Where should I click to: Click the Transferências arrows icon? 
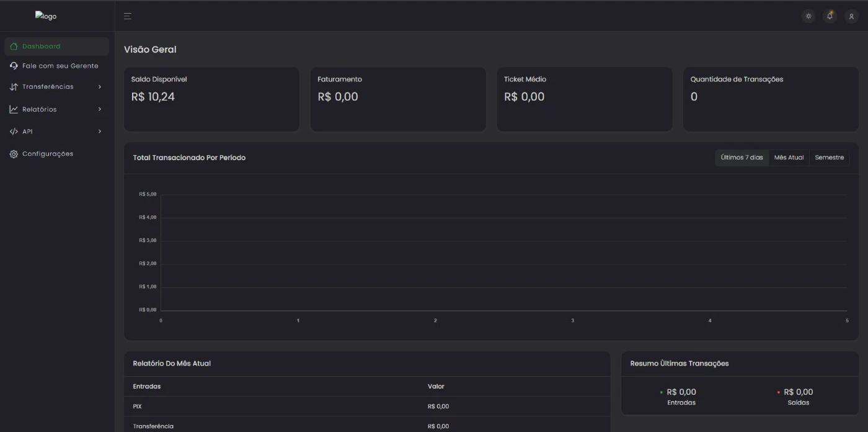coord(14,87)
